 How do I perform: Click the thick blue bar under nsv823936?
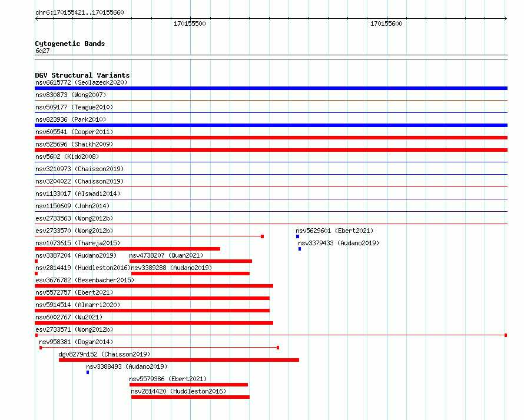tap(271, 125)
